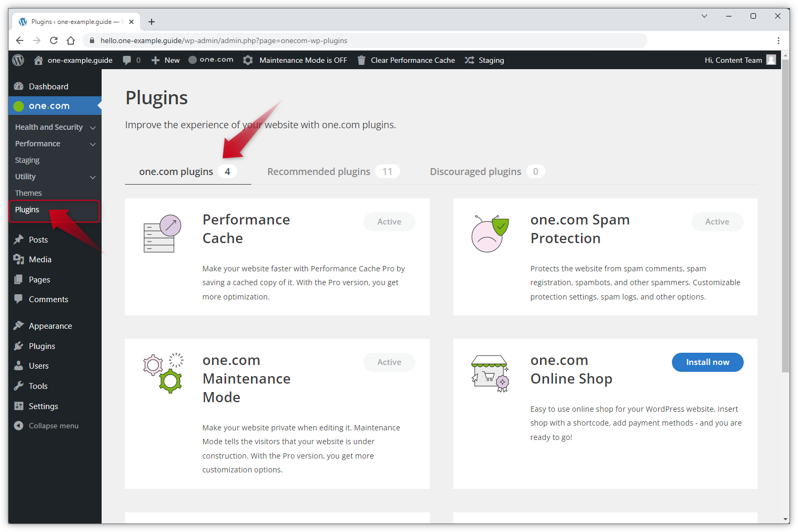Image resolution: width=798 pixels, height=532 pixels.
Task: Open Posts via pushpin icon
Action: tap(19, 239)
